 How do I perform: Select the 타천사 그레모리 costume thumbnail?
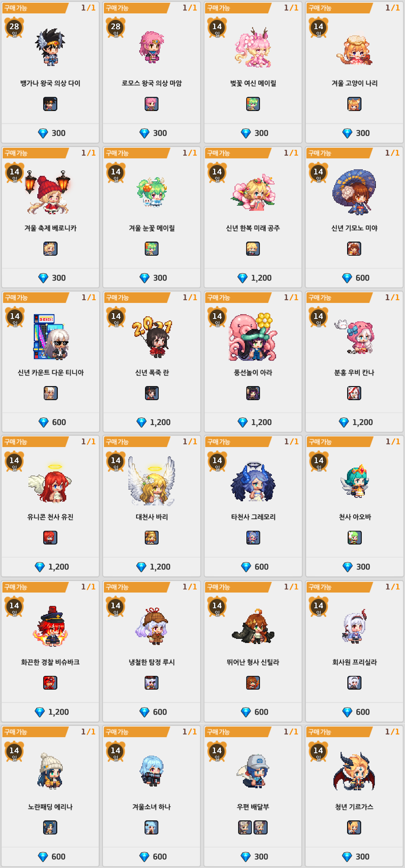click(x=253, y=537)
